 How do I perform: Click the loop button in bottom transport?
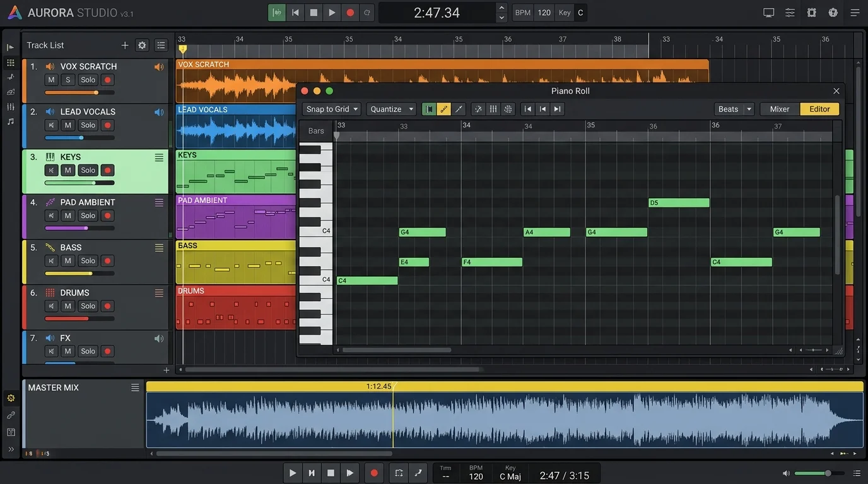coord(399,473)
